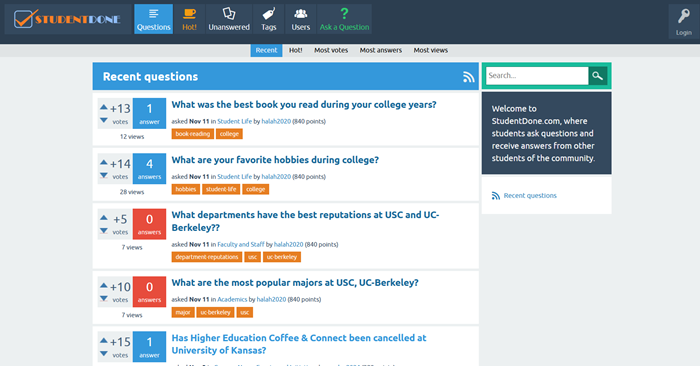Open the Unanswered nav item
Viewport: 700px width, 366px height.
click(229, 19)
